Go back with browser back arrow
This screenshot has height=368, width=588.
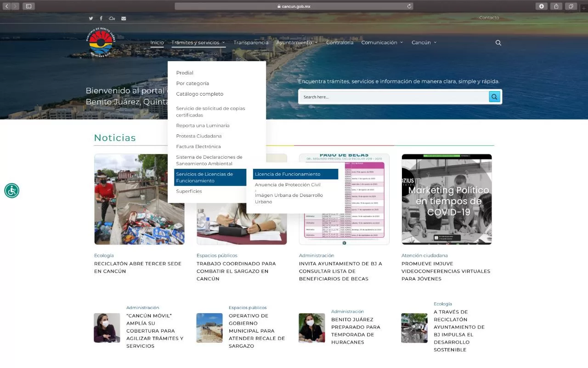click(x=7, y=6)
